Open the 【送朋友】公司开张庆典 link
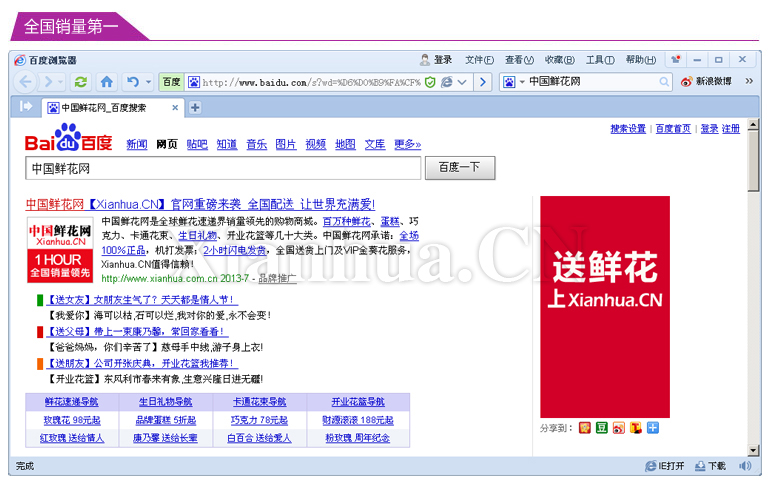This screenshot has height=480, width=770. tap(142, 364)
